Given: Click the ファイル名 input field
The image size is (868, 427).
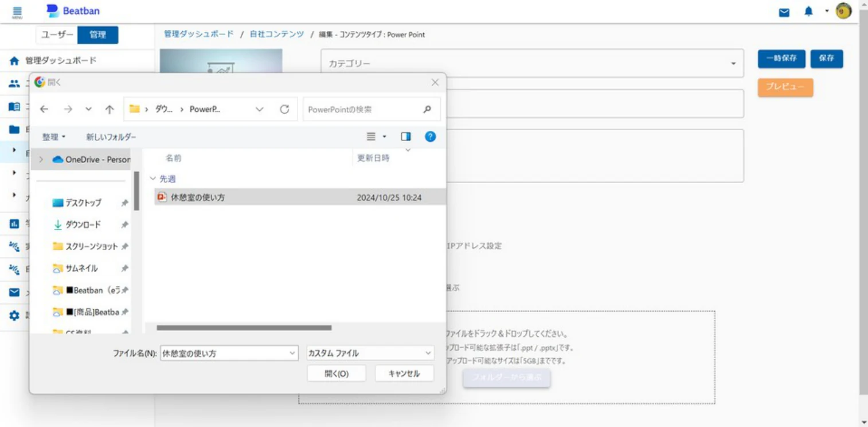Looking at the screenshot, I should point(229,354).
